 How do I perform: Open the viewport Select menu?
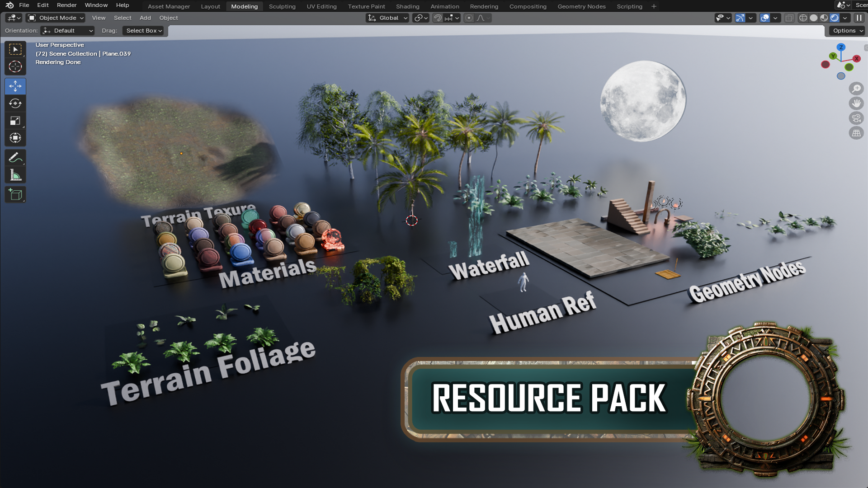[x=123, y=18]
